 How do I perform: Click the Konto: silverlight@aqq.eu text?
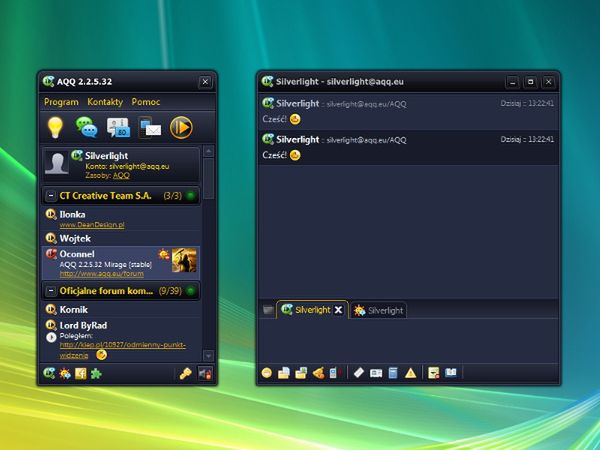coord(127,166)
